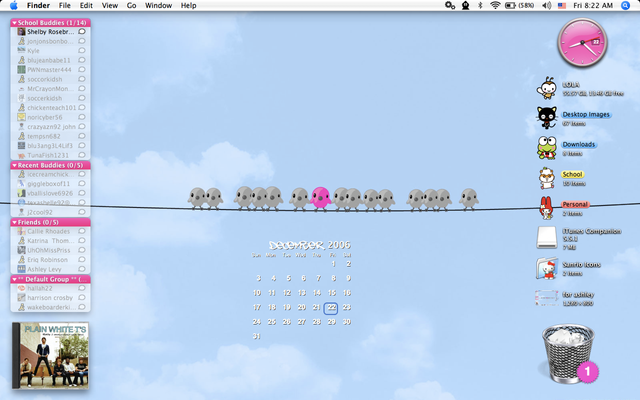640x400 pixels.
Task: Open the Go menu
Action: coord(131,5)
